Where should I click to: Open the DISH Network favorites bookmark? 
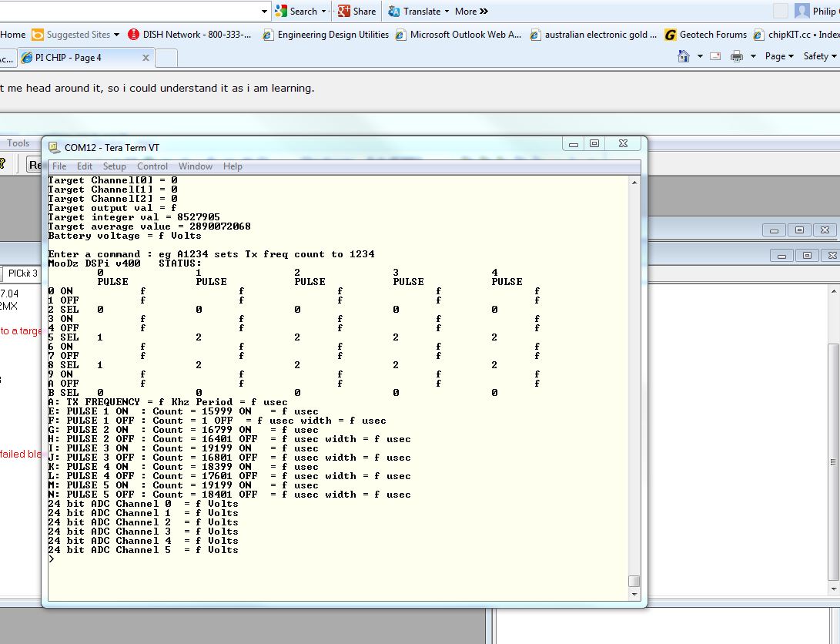point(189,35)
